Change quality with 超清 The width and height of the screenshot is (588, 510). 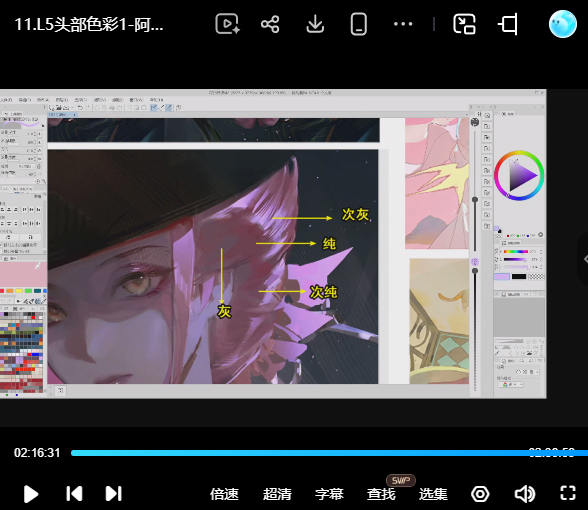point(277,494)
